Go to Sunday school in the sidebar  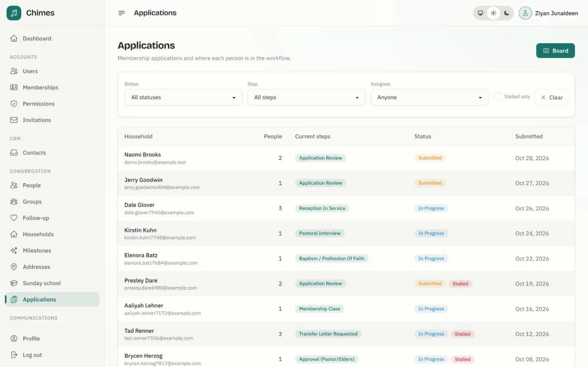pyautogui.click(x=52, y=283)
